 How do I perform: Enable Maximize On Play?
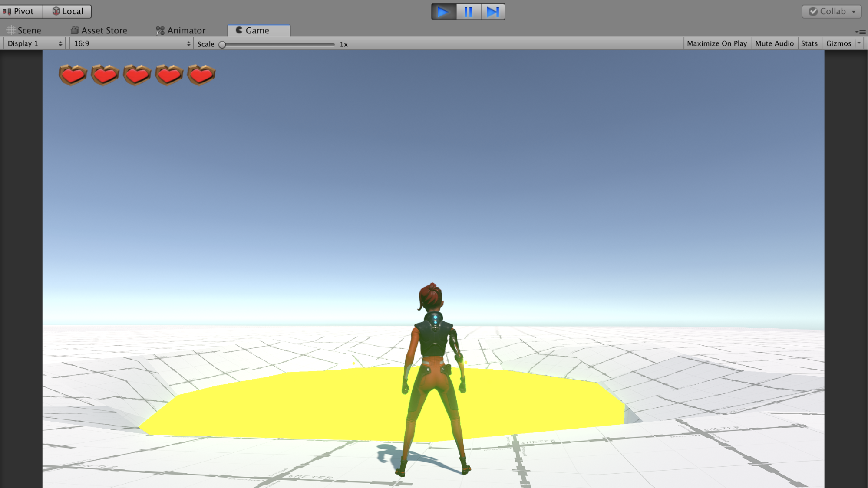[717, 43]
